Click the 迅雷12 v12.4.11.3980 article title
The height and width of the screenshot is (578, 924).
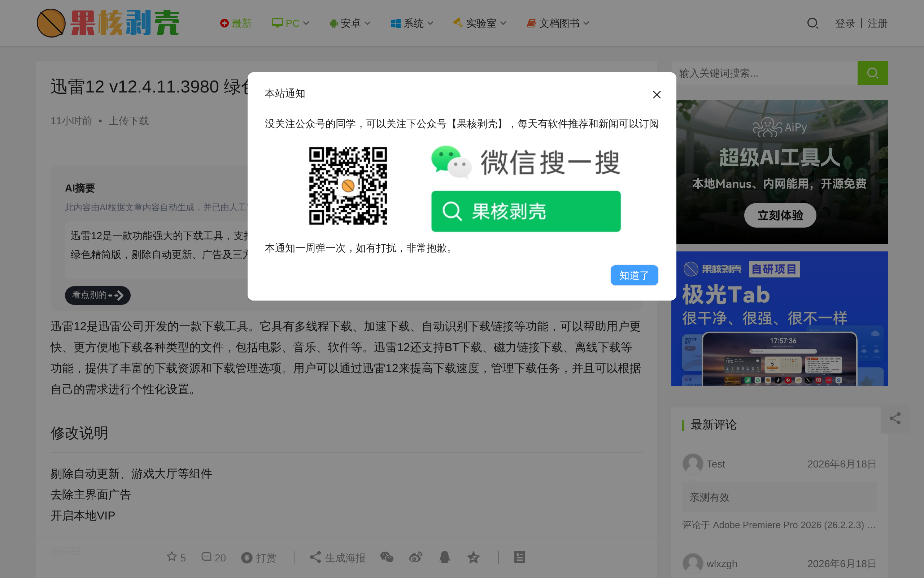coord(149,86)
